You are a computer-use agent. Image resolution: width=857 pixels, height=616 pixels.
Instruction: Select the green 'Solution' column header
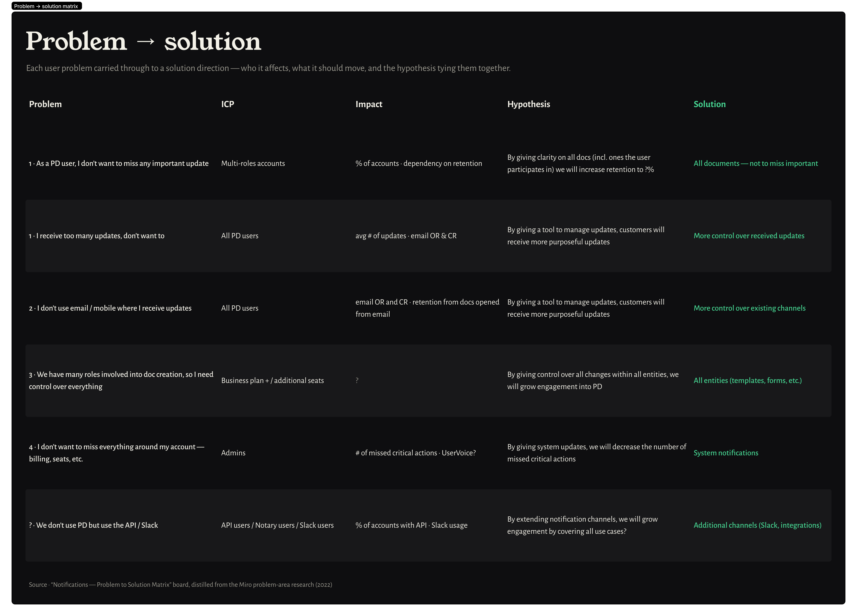click(710, 104)
